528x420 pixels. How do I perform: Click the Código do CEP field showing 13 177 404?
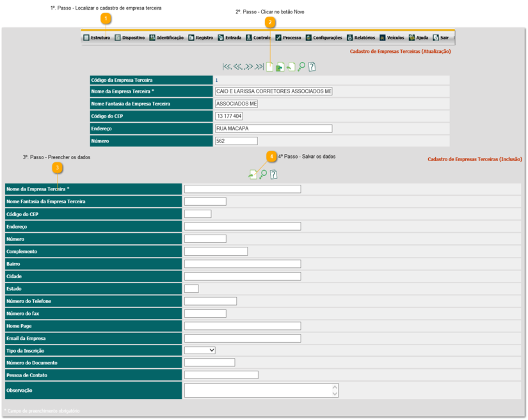coord(229,116)
